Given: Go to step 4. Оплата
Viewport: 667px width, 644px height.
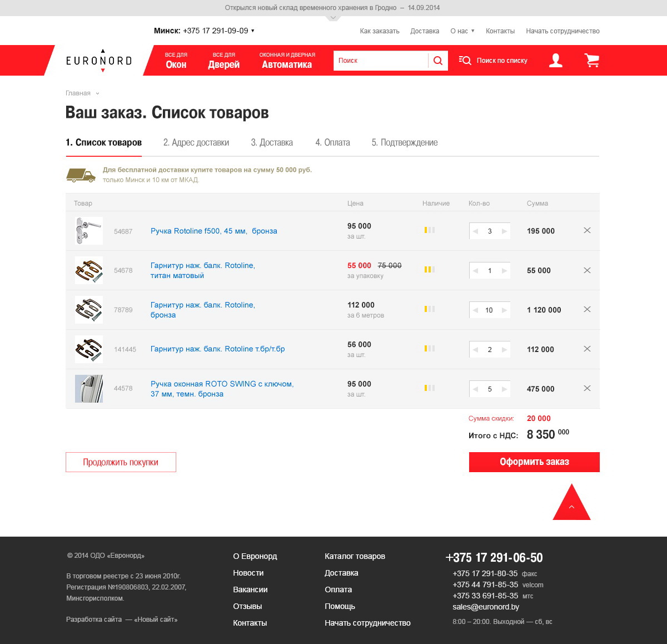Looking at the screenshot, I should 332,142.
